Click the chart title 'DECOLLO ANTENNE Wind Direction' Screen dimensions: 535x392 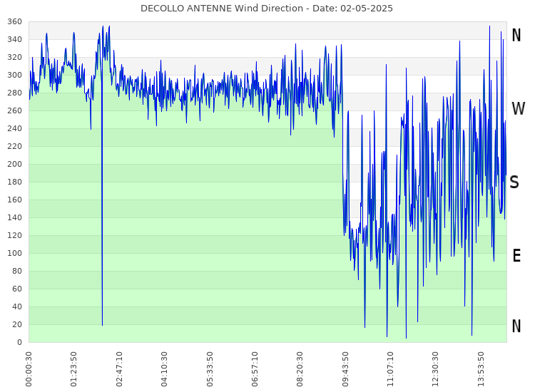221,8
